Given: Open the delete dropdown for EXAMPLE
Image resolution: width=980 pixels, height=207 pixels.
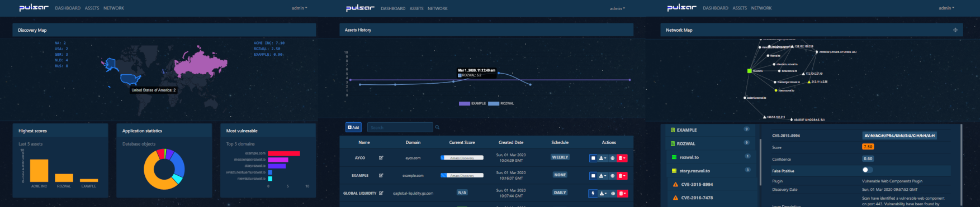Looking at the screenshot, I should (x=622, y=176).
